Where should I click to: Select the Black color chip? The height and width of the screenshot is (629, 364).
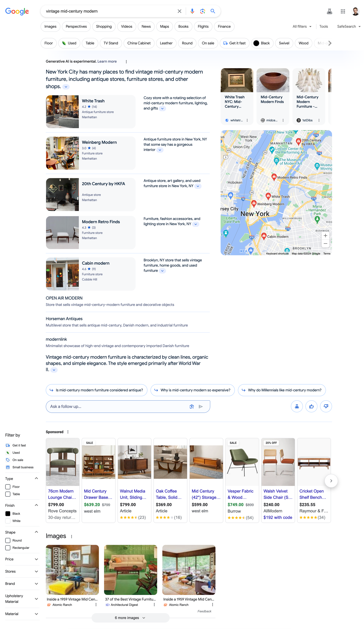pos(262,43)
